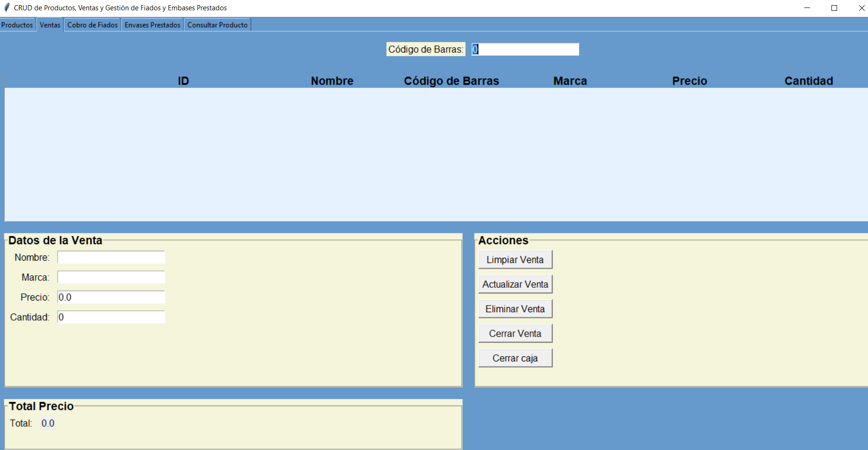Viewport: 868px width, 450px height.
Task: Go to the Envases Prestados tab
Action: pos(152,25)
